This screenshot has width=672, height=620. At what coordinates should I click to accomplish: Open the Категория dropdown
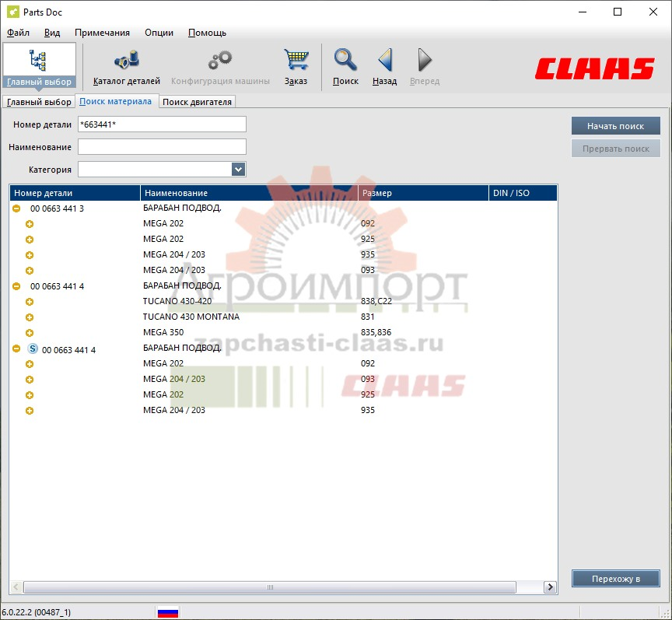click(x=238, y=170)
